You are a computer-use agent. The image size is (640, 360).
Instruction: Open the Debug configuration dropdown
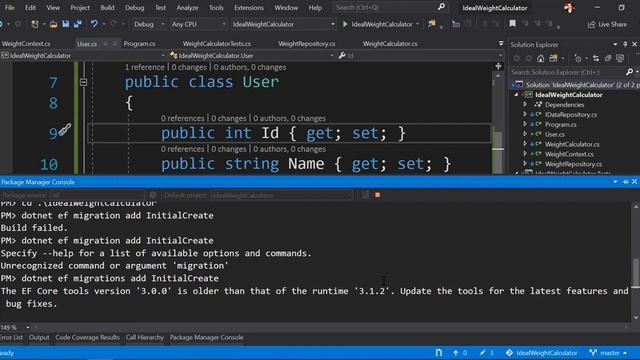pyautogui.click(x=162, y=24)
